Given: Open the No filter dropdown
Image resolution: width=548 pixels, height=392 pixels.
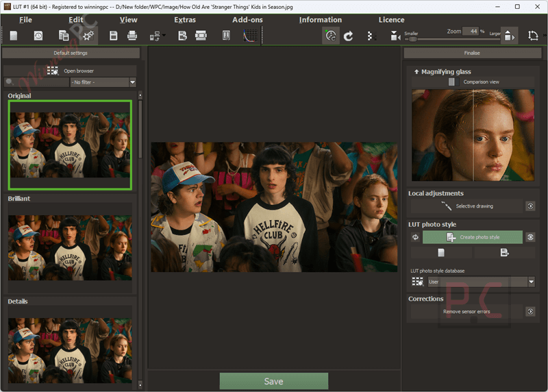Looking at the screenshot, I should point(103,82).
